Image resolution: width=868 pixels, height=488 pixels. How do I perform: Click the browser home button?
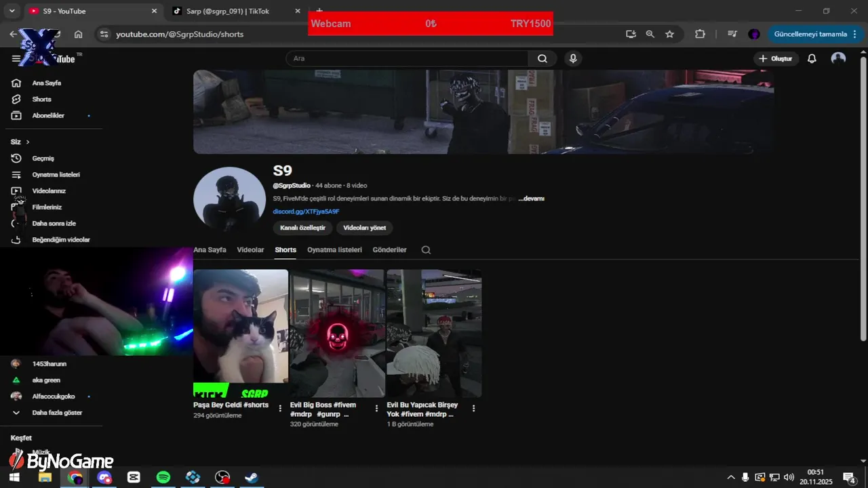(x=79, y=34)
